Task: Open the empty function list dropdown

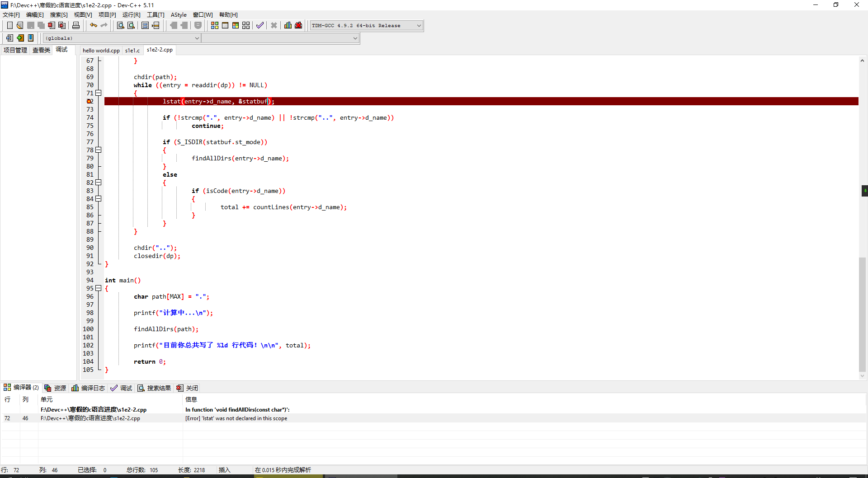Action: click(280, 38)
